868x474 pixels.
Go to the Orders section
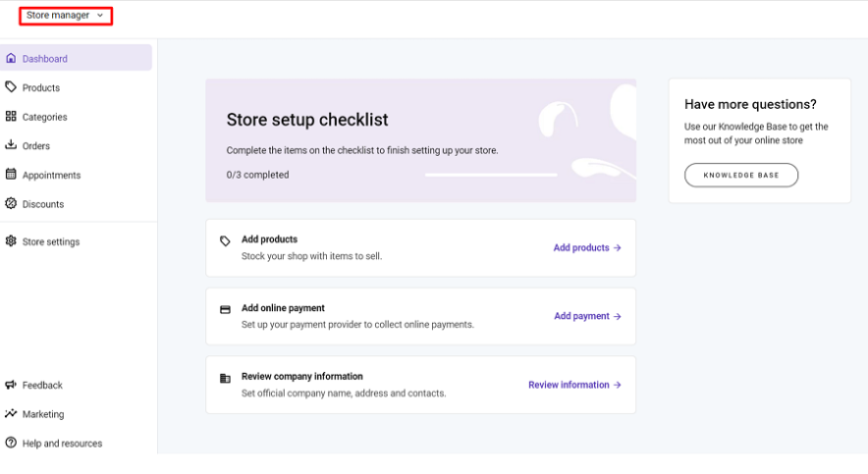[x=36, y=146]
